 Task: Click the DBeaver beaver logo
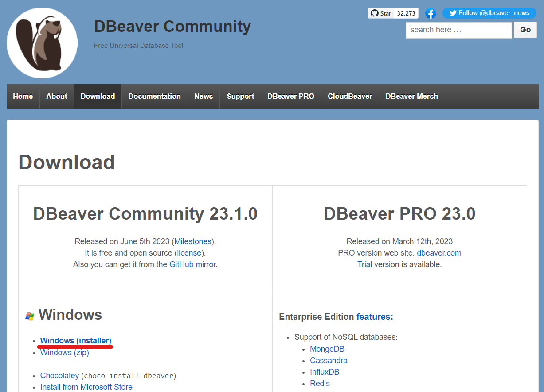point(42,43)
